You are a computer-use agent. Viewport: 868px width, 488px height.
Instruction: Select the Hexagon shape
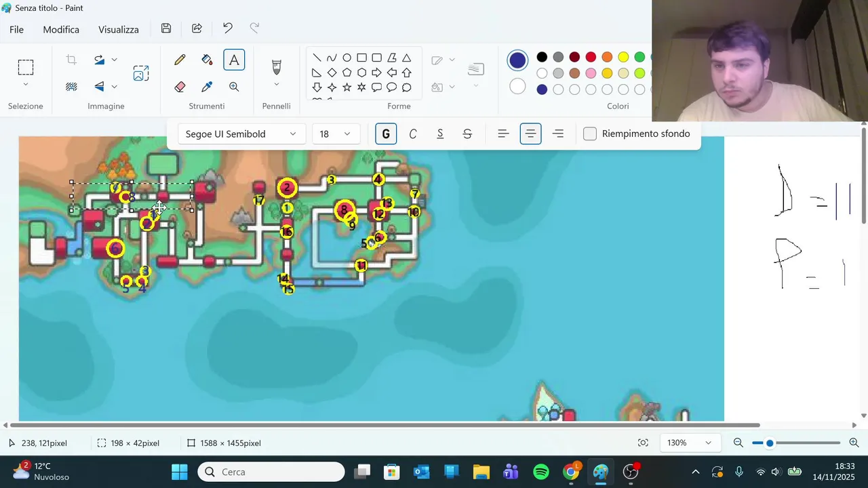pyautogui.click(x=361, y=73)
